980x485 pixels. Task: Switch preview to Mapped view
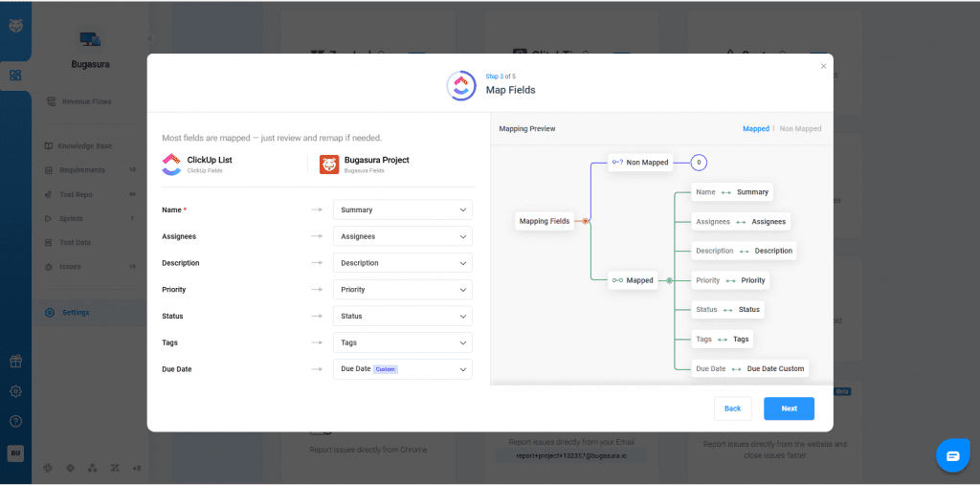(x=755, y=128)
